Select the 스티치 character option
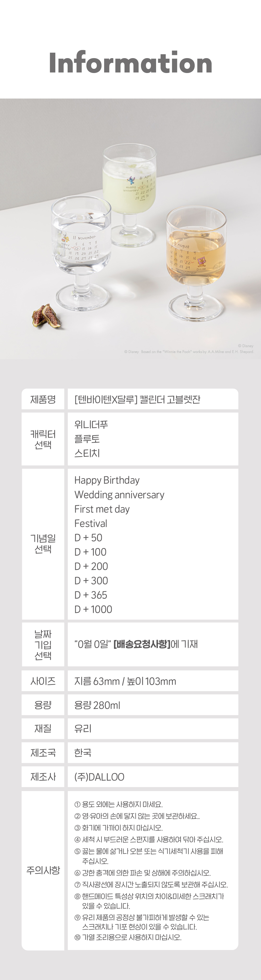The width and height of the screenshot is (261, 980). pyautogui.click(x=87, y=453)
